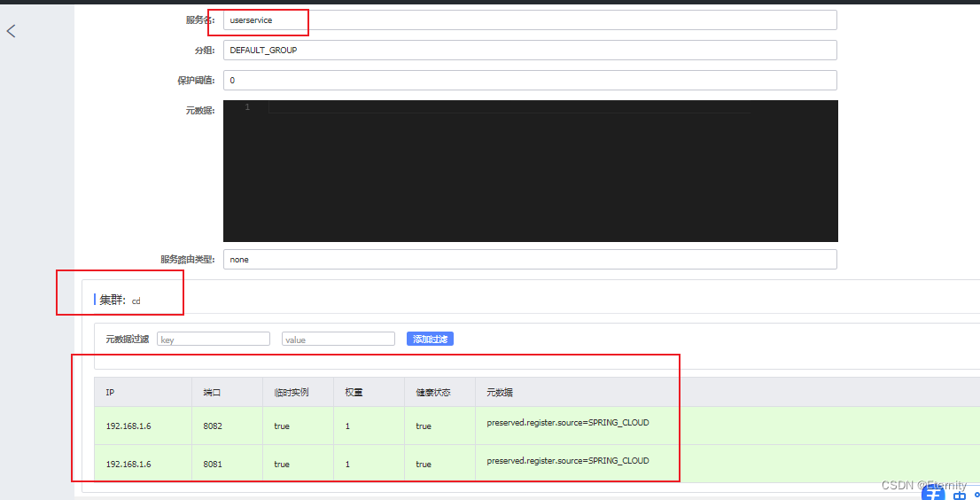Click line number 1 in metadata editor
This screenshot has height=500, width=980.
247,107
